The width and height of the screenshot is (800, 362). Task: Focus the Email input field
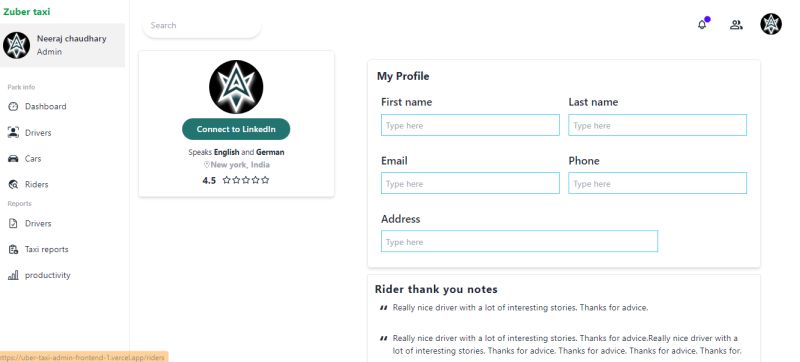pos(470,183)
